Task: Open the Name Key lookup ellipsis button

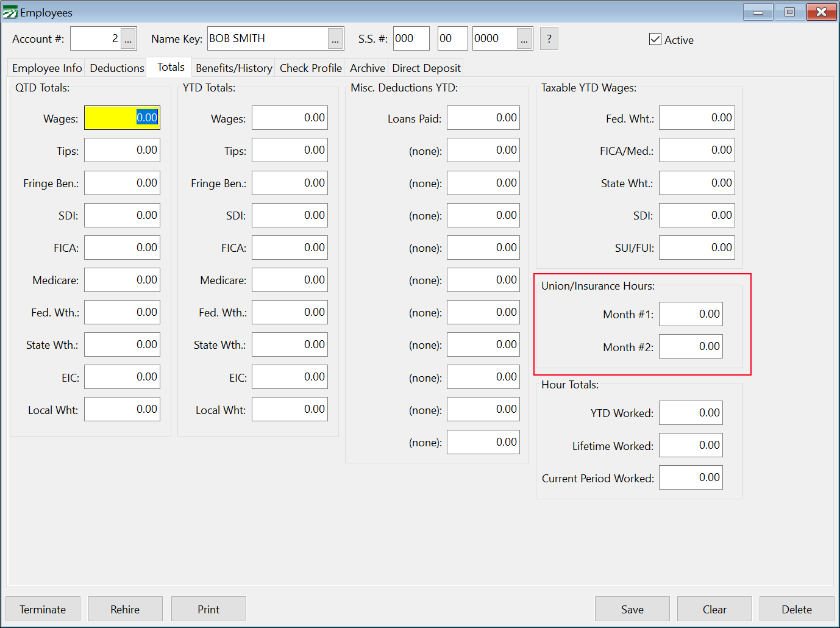Action: pyautogui.click(x=335, y=38)
